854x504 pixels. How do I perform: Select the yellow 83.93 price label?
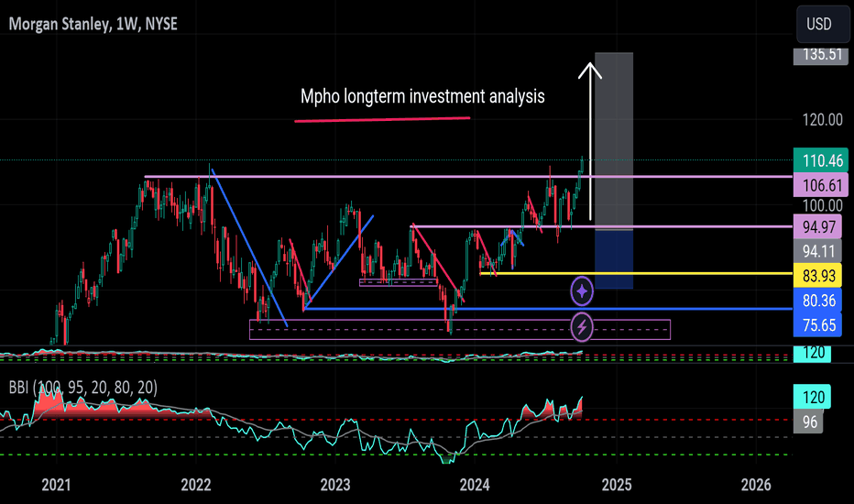[x=817, y=276]
